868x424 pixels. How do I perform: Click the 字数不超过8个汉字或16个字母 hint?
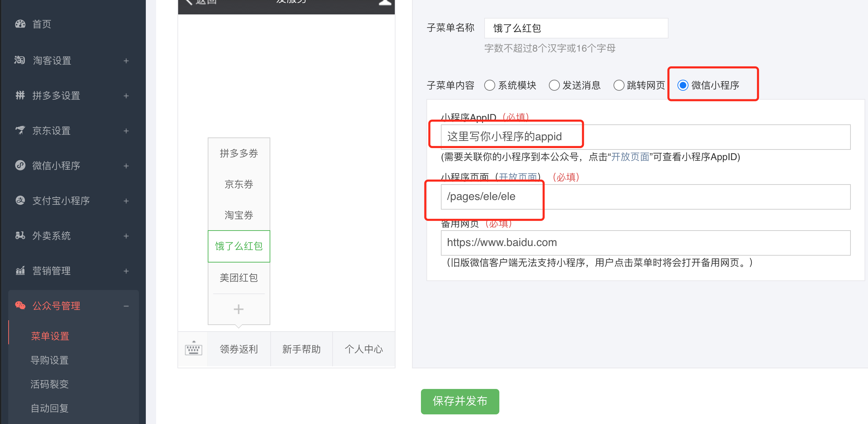(550, 48)
